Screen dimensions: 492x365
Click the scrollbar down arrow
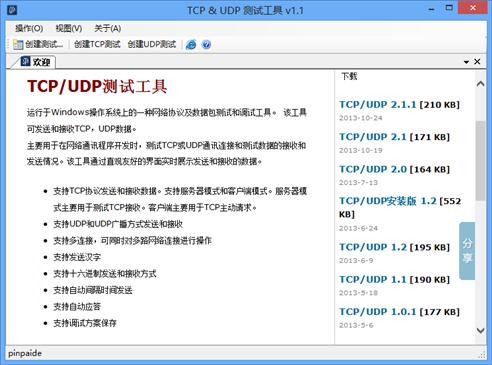point(480,331)
